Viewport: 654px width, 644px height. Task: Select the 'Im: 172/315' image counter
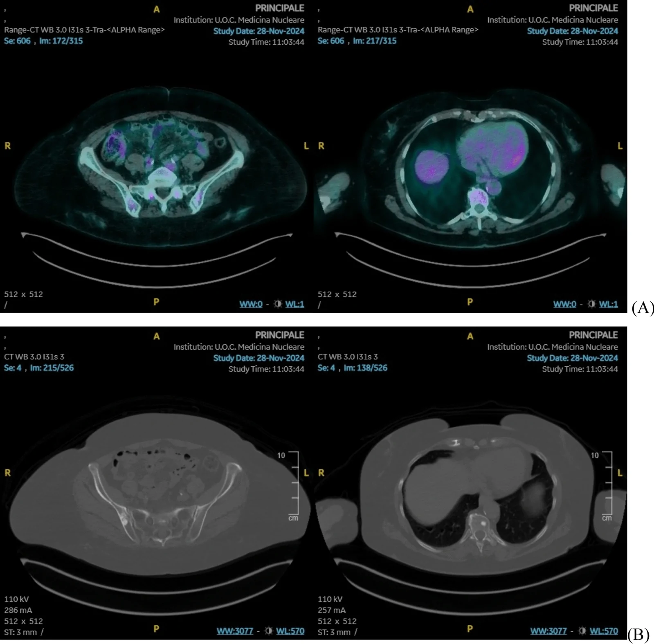pyautogui.click(x=61, y=41)
